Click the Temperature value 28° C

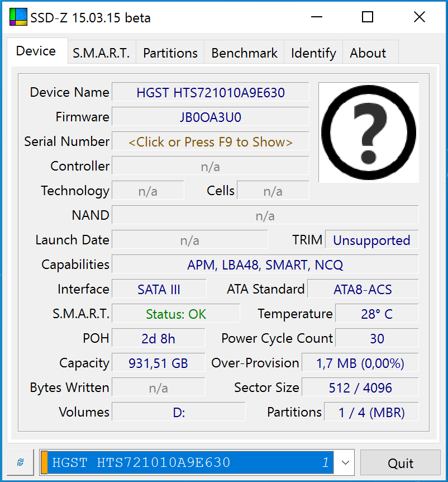376,314
